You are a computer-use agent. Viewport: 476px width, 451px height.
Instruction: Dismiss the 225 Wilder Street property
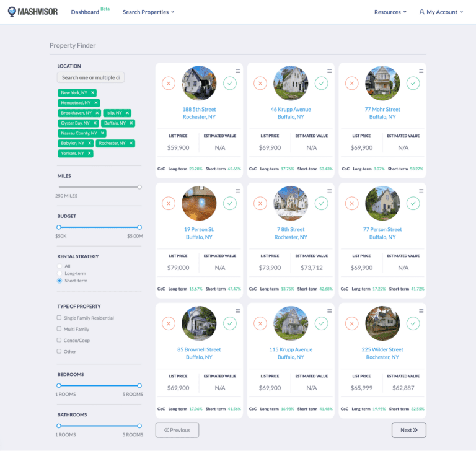(x=352, y=323)
